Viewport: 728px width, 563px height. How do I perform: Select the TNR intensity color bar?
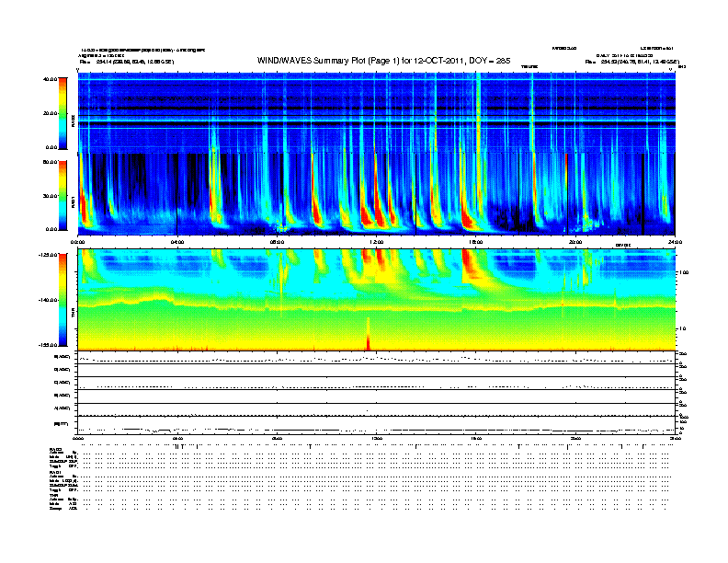coord(63,300)
